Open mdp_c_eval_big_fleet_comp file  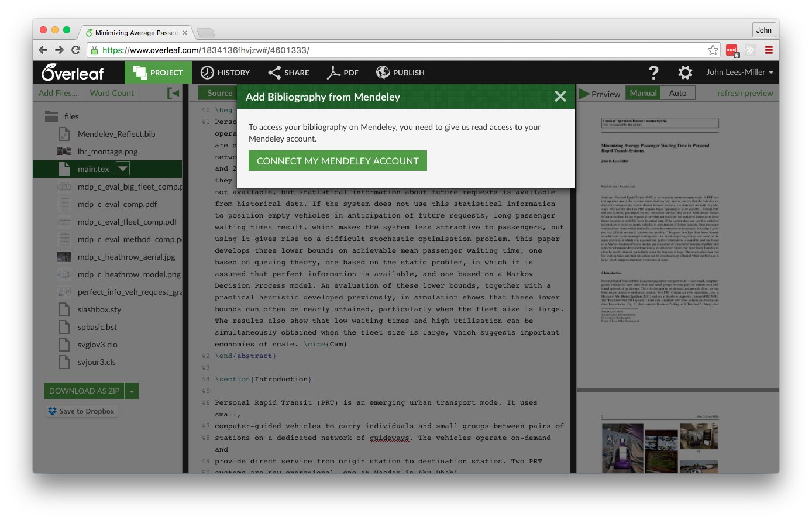click(x=129, y=187)
